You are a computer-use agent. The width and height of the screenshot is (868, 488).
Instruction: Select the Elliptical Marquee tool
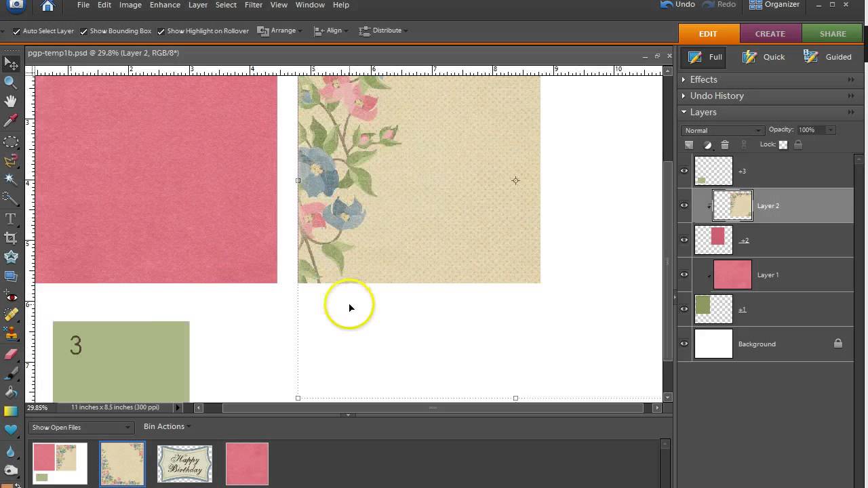click(x=11, y=142)
